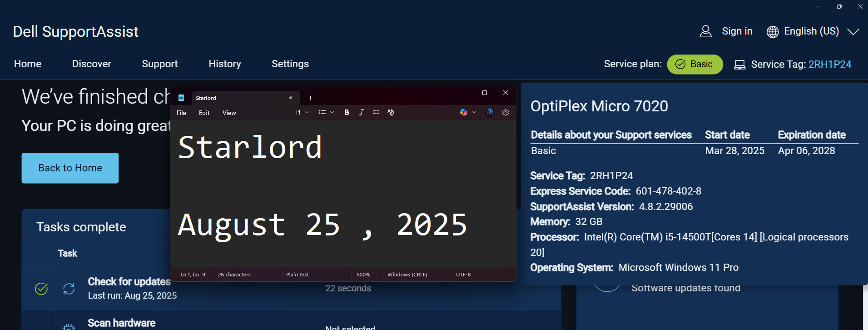Click the green checkmark for Check for updates
Image resolution: width=868 pixels, height=330 pixels.
(41, 289)
